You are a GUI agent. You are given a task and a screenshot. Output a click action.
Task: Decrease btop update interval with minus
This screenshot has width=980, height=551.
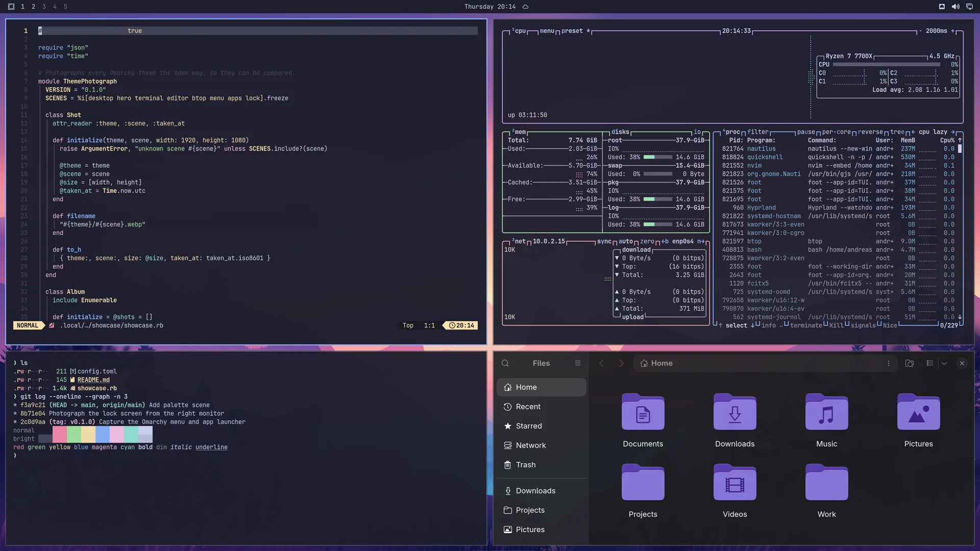click(920, 31)
